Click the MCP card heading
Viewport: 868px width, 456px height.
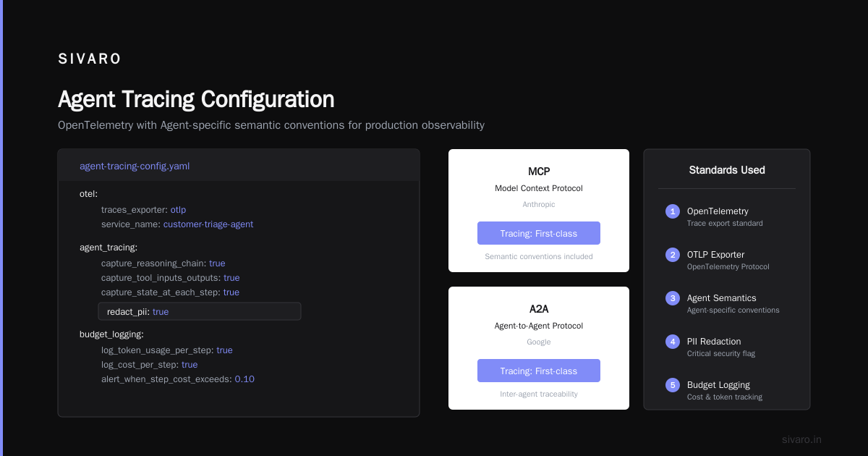539,172
